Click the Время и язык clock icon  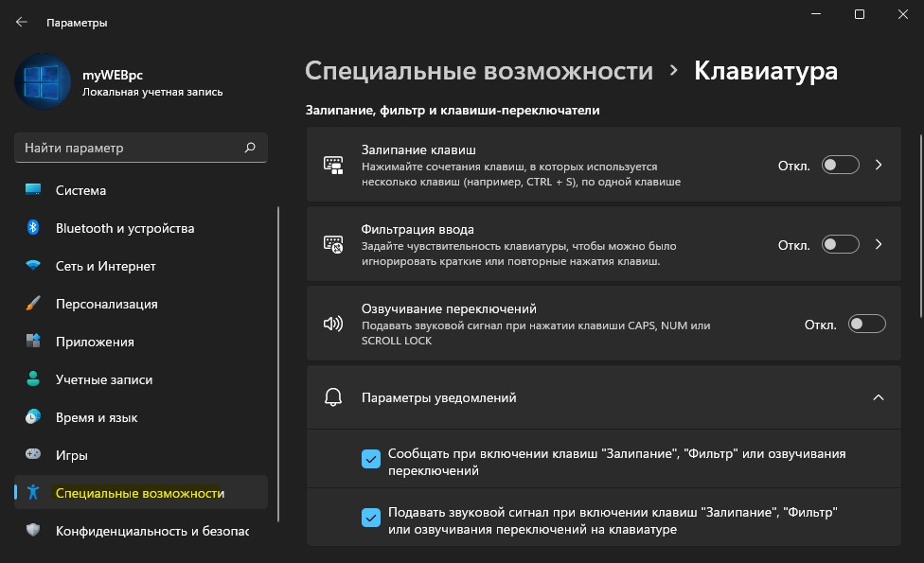click(33, 417)
